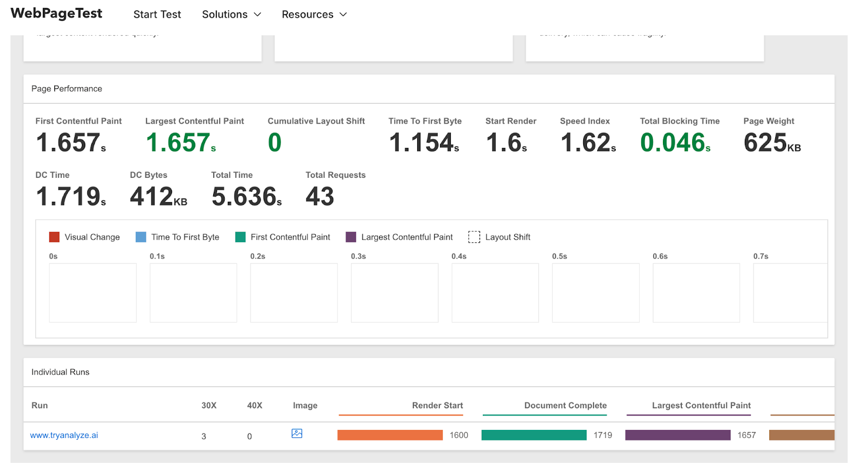Click the Document Complete column header

(x=565, y=406)
